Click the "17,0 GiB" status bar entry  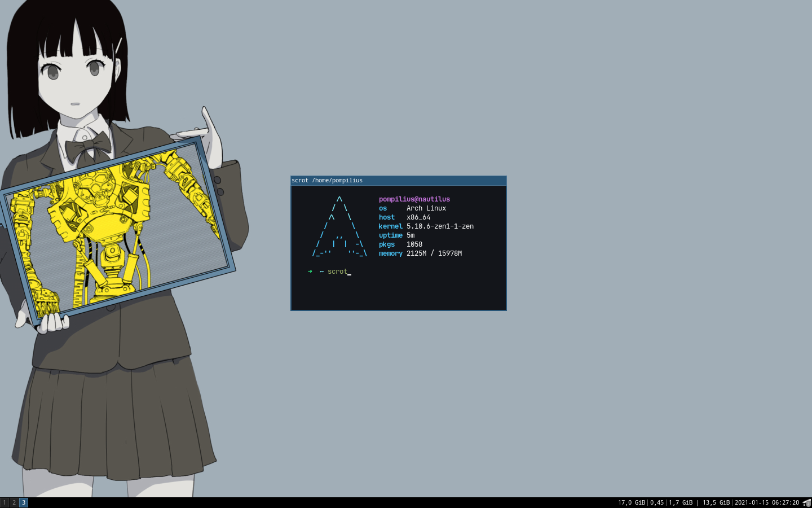coord(632,502)
